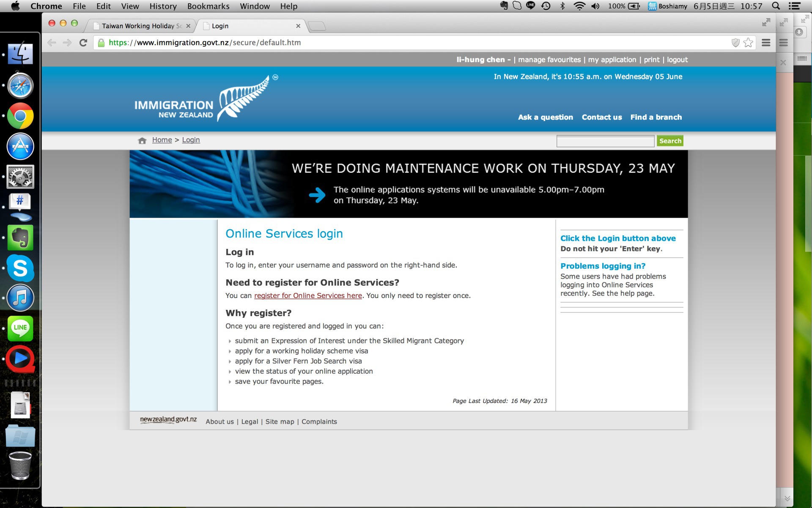This screenshot has height=508, width=812.
Task: Open Evernote from the dock
Action: pos(20,237)
